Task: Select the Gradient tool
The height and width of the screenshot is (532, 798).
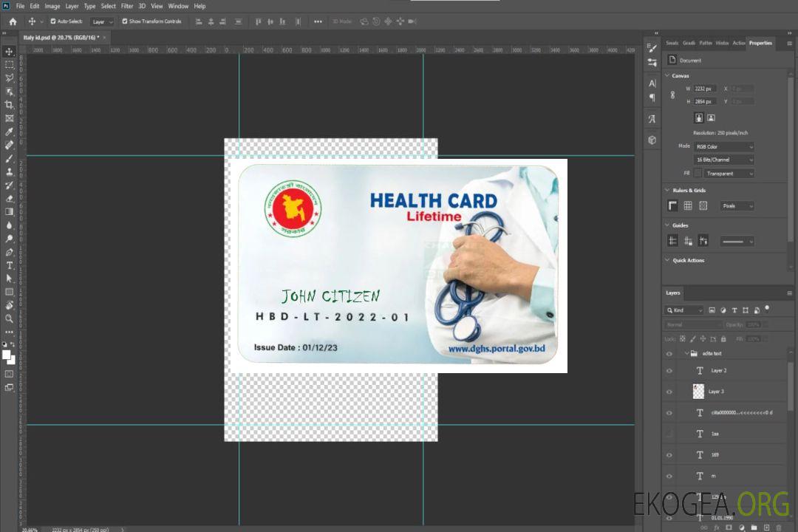Action: [9, 212]
